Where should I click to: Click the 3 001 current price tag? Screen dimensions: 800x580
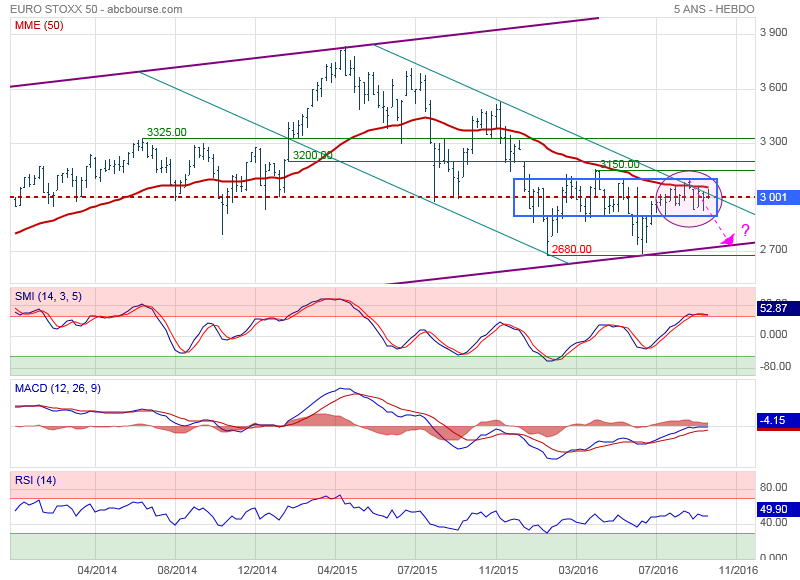point(778,197)
